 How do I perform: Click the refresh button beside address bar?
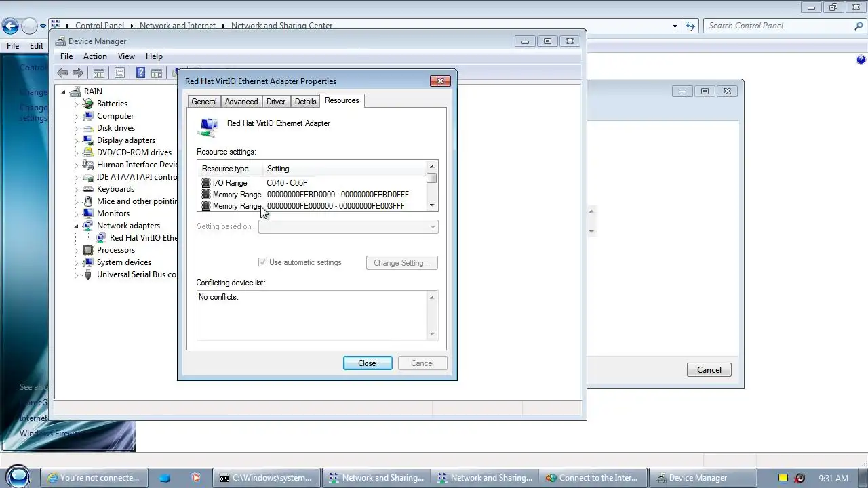690,26
